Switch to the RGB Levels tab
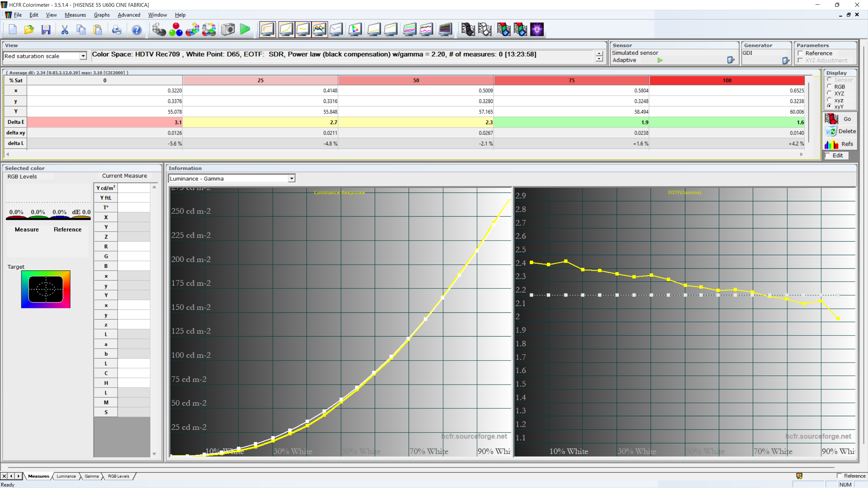The width and height of the screenshot is (868, 488). pos(119,476)
